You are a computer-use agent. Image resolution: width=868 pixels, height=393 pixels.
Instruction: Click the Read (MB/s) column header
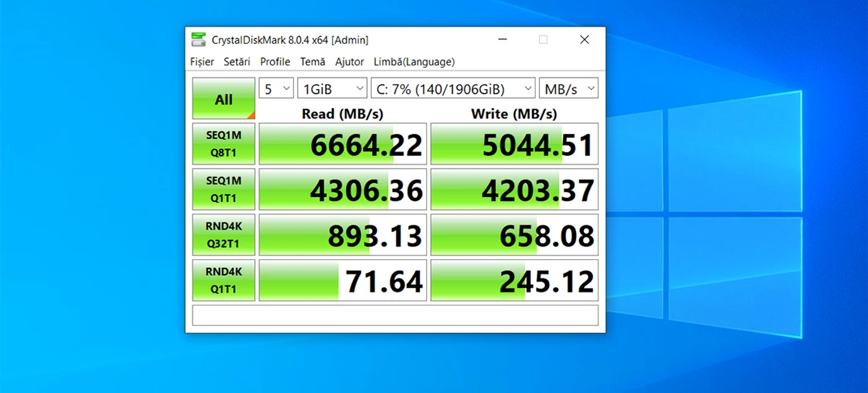pyautogui.click(x=343, y=114)
